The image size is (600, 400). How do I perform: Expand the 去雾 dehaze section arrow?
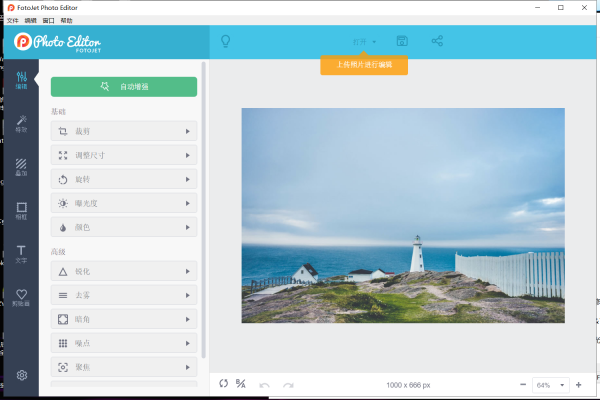click(188, 296)
